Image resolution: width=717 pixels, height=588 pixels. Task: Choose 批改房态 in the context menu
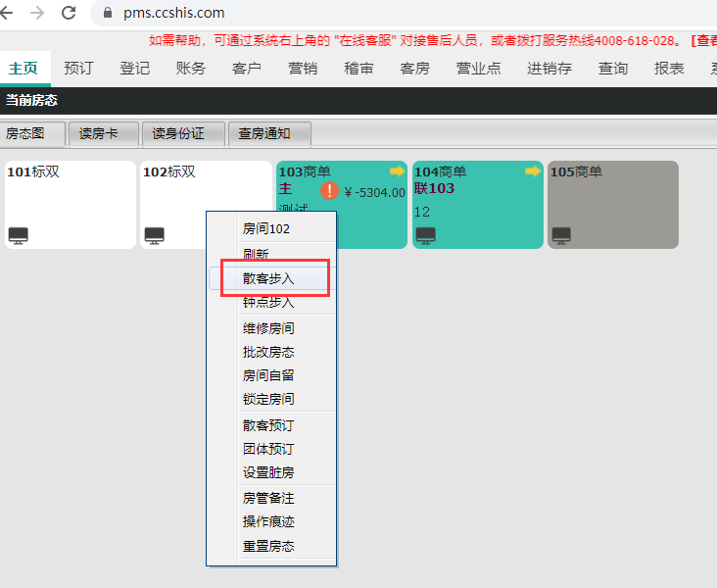click(x=268, y=352)
